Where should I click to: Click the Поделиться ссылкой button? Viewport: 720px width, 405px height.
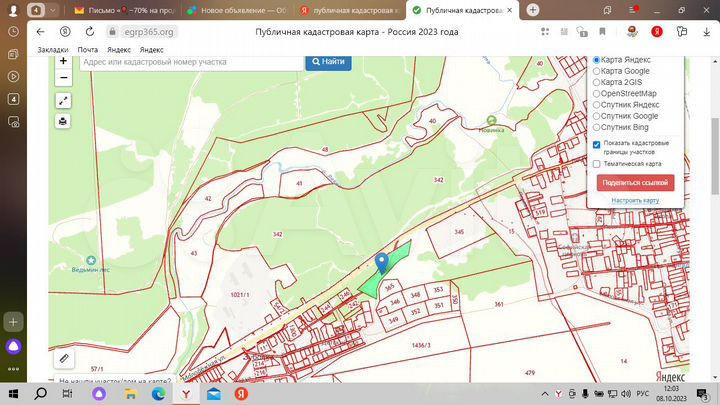(635, 182)
